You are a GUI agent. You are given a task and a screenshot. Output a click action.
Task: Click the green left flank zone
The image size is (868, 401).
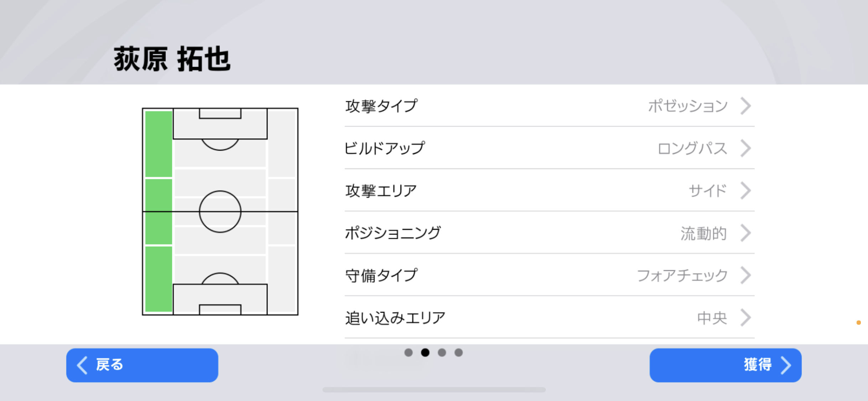coord(159,211)
